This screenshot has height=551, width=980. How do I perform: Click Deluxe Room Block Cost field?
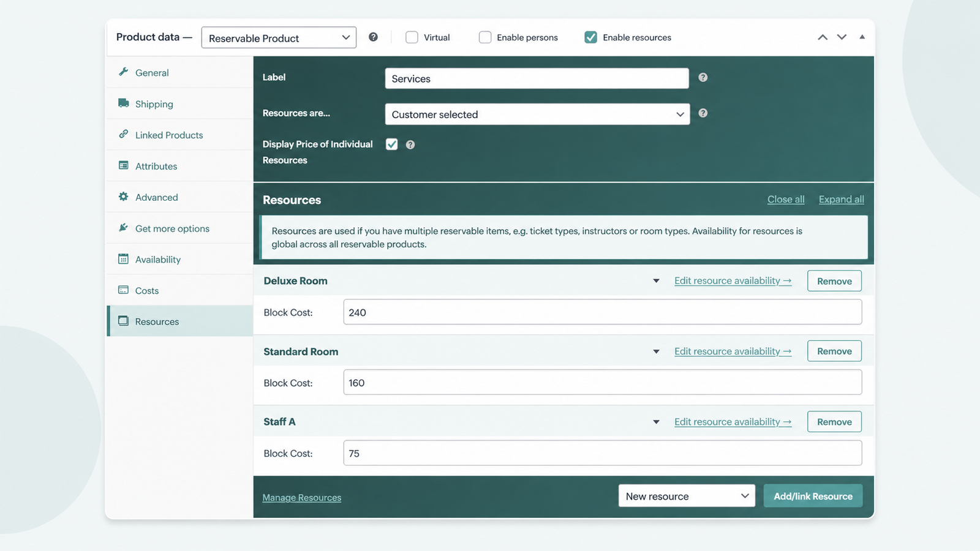(603, 312)
